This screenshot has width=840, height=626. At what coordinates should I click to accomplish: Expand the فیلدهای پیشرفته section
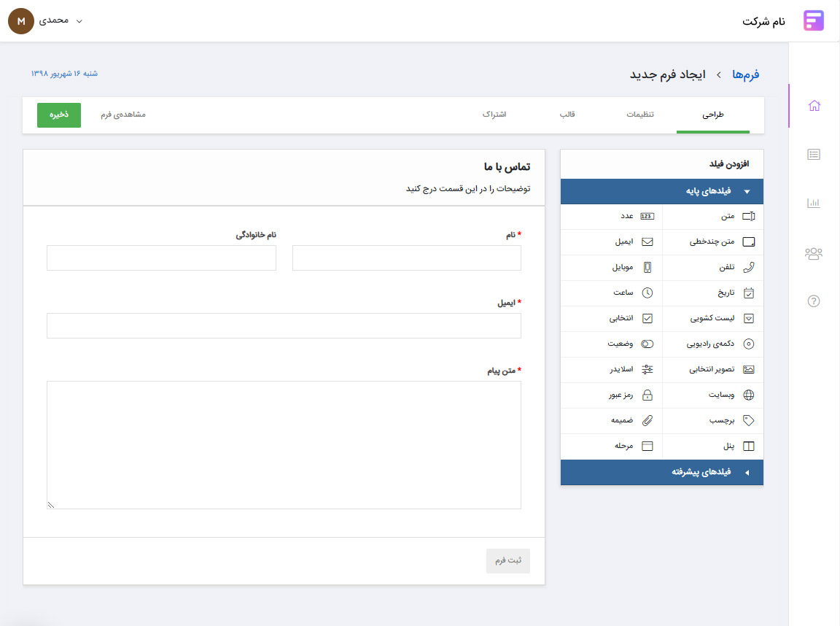tap(662, 472)
